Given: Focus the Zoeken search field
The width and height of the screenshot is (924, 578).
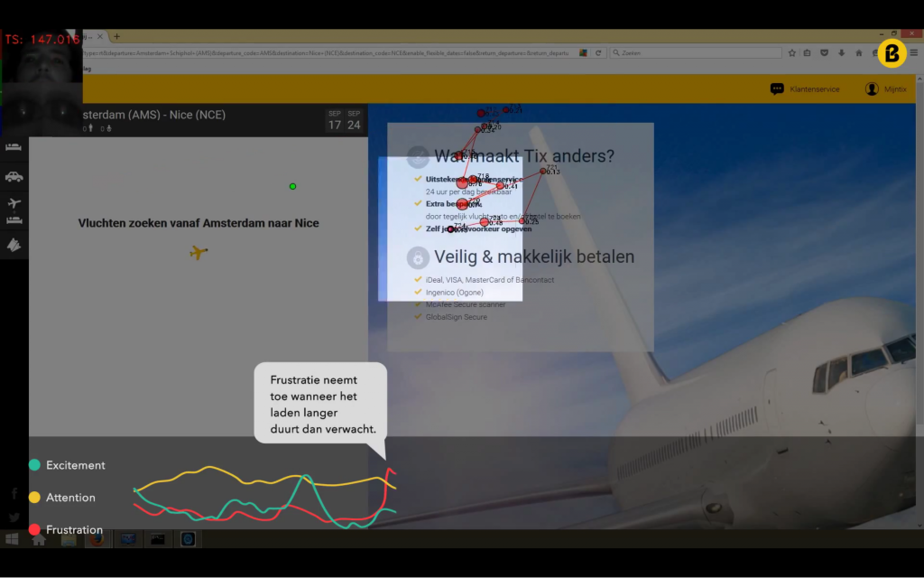Looking at the screenshot, I should click(x=696, y=53).
